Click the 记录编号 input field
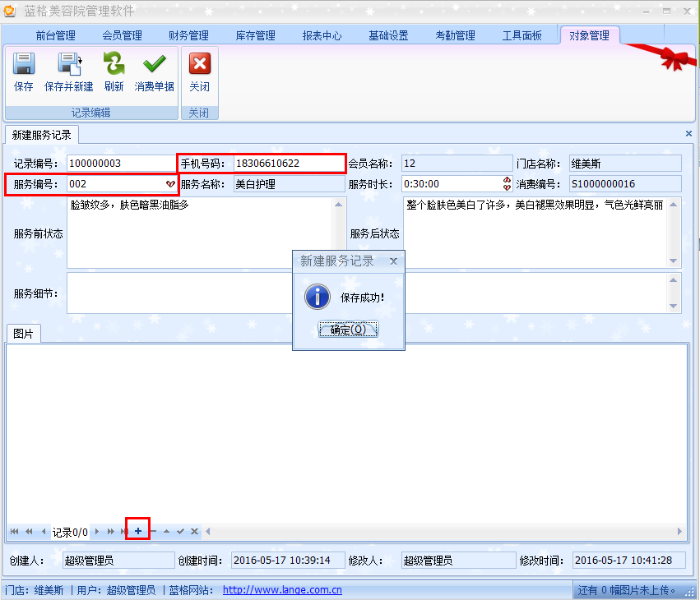The image size is (700, 600). click(121, 164)
